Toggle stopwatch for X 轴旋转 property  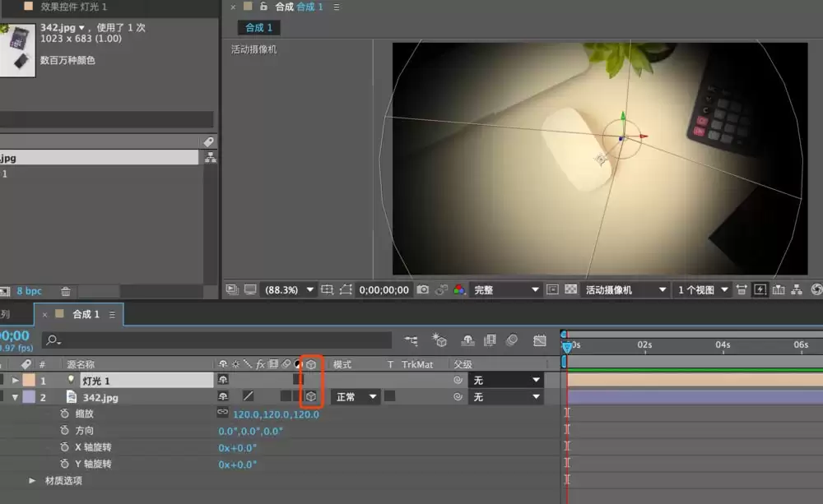pos(64,446)
